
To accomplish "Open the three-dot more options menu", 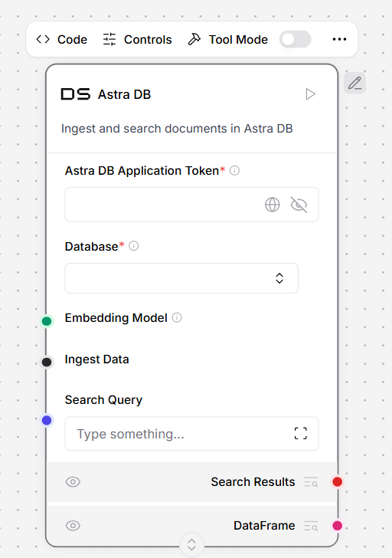I will 339,39.
